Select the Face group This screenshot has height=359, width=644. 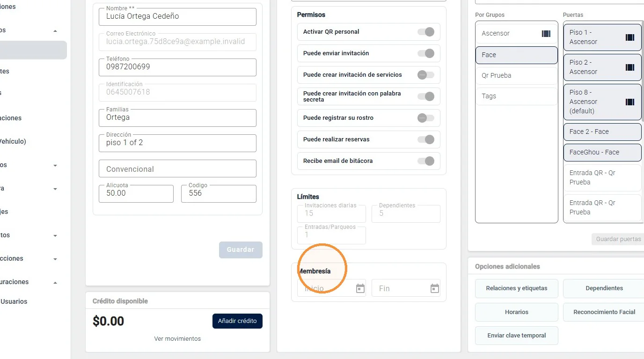[x=517, y=55]
